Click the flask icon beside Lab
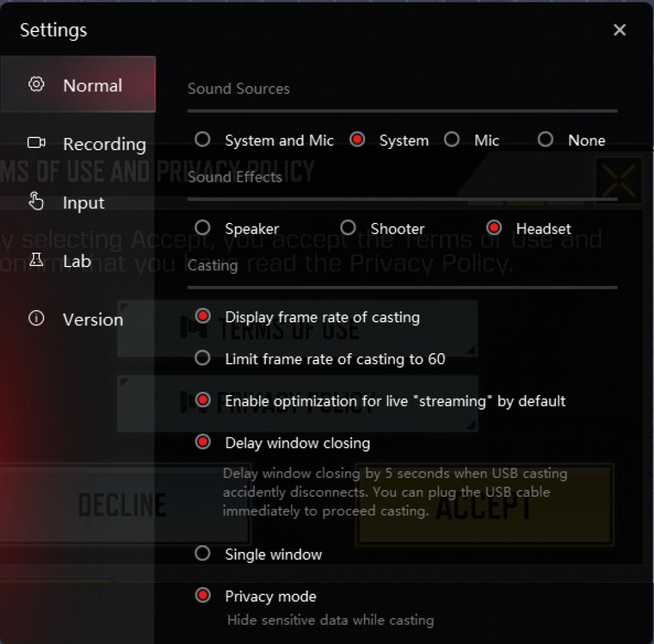The height and width of the screenshot is (644, 654). pos(37,261)
